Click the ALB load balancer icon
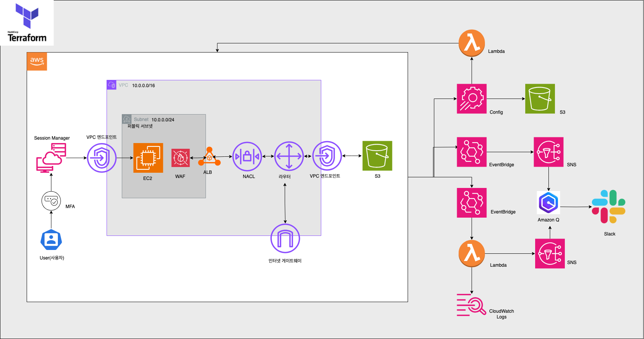 (209, 157)
